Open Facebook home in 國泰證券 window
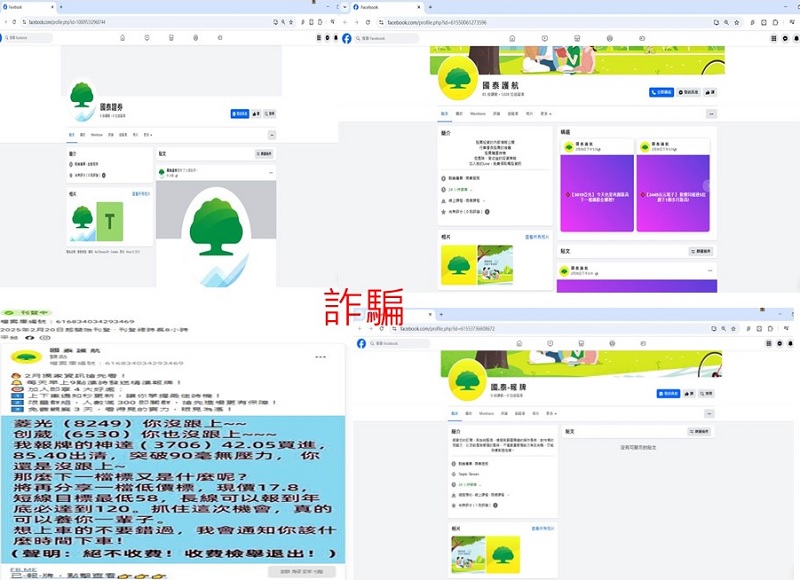Image resolution: width=800 pixels, height=580 pixels. click(x=122, y=38)
